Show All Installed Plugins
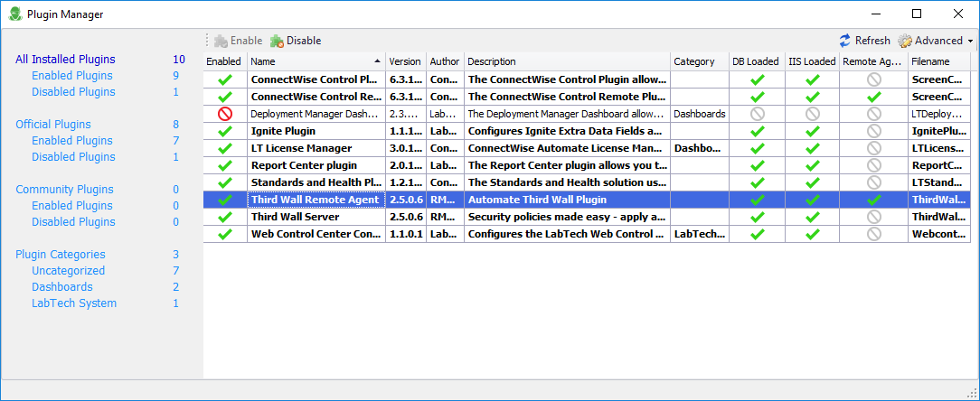This screenshot has width=980, height=401. point(66,60)
